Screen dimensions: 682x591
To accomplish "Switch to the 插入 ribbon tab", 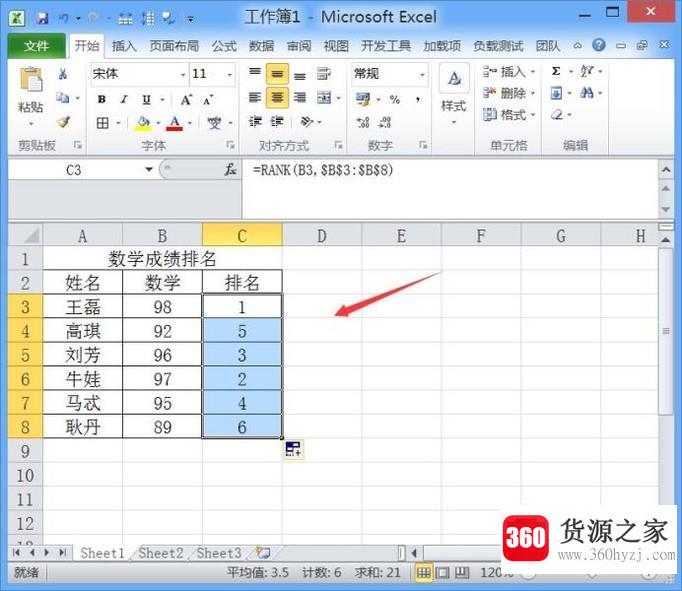I will [124, 45].
